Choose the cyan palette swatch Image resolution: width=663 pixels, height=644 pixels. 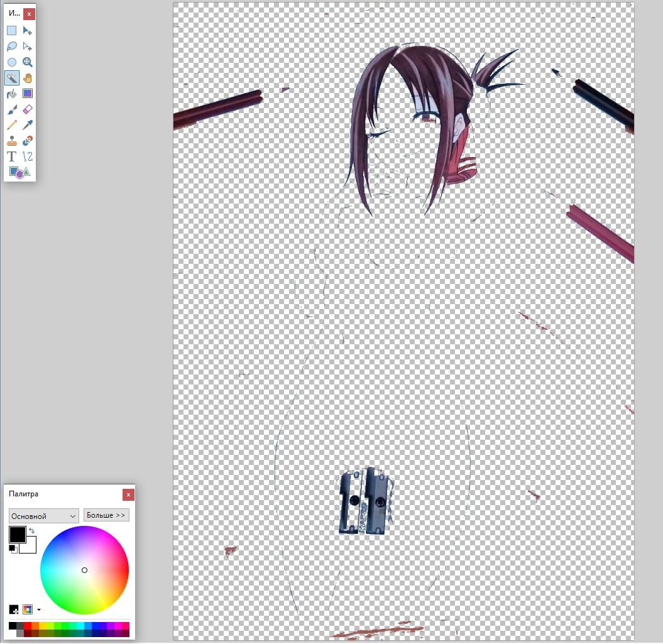point(80,625)
